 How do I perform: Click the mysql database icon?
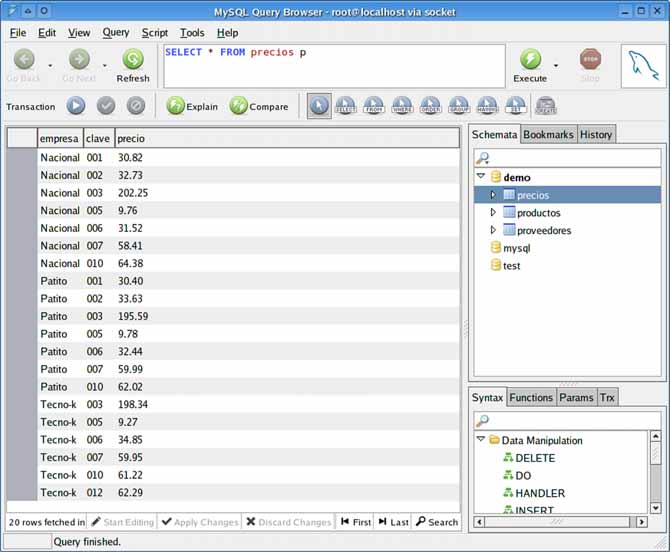(x=496, y=247)
